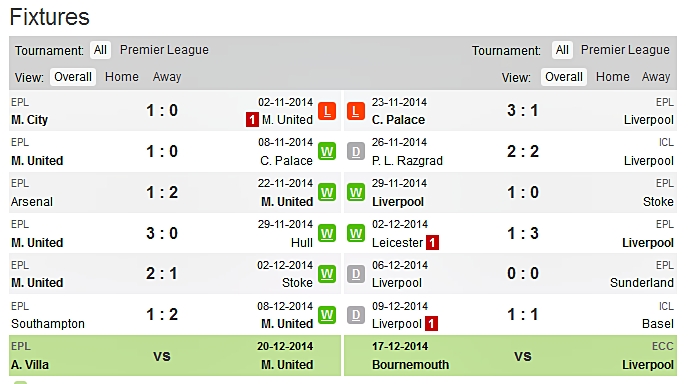Open the A. Villa vs M. United upcoming fixture

tap(175, 355)
